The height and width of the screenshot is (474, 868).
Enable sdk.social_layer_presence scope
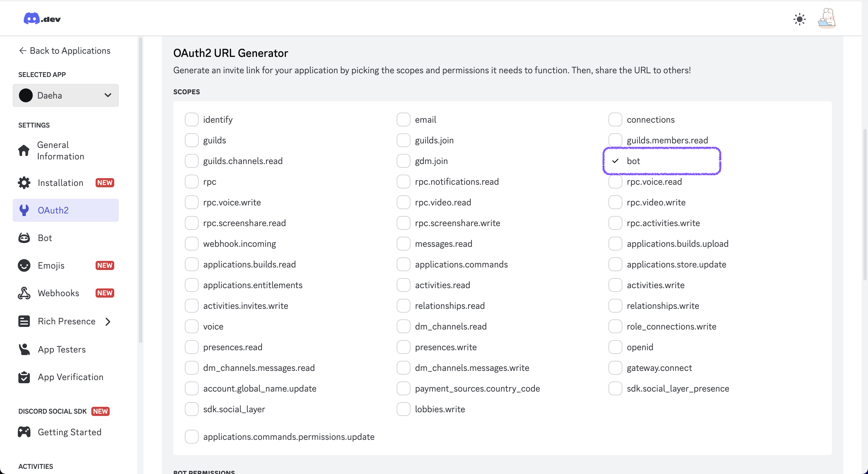615,388
